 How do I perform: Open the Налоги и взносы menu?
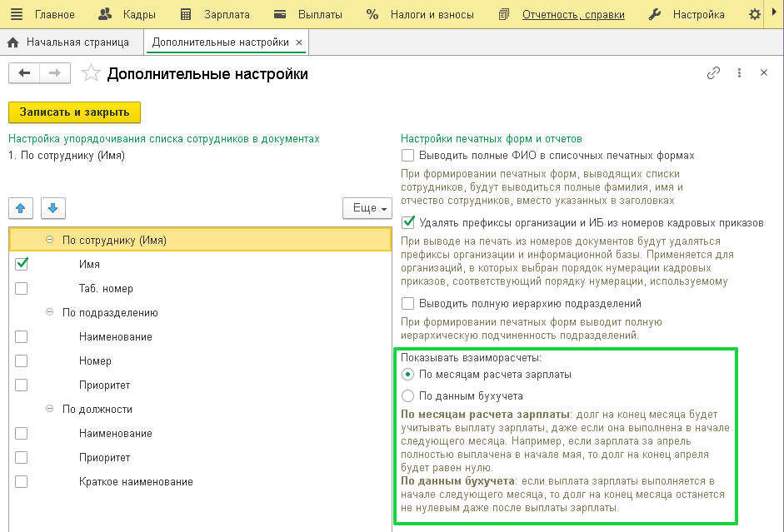pyautogui.click(x=432, y=14)
